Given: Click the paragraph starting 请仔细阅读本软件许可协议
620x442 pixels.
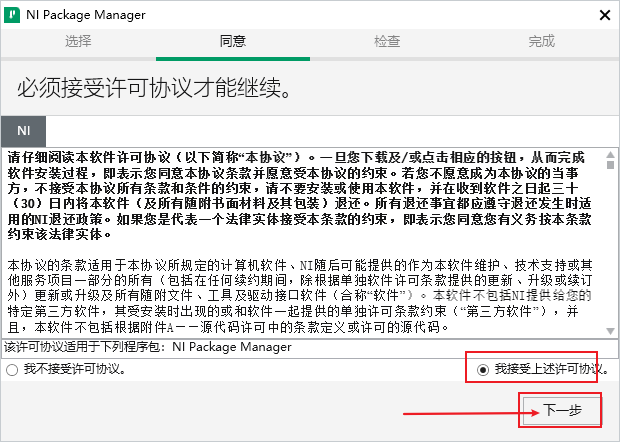Looking at the screenshot, I should (x=299, y=196).
